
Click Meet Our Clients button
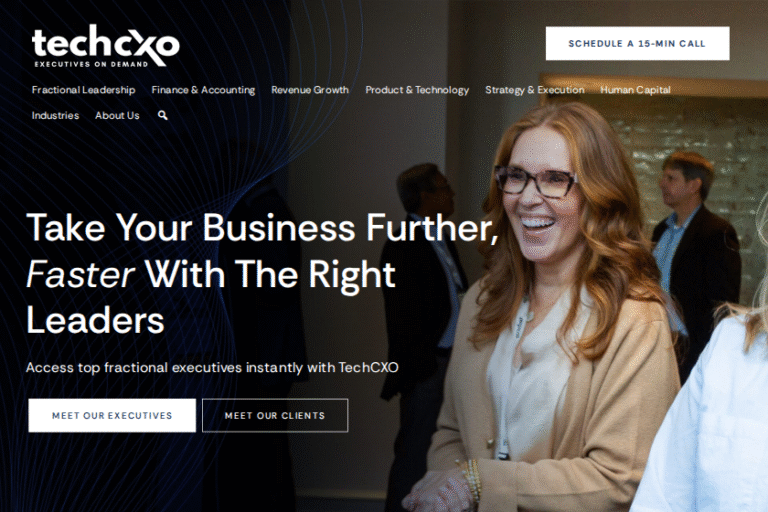click(275, 415)
